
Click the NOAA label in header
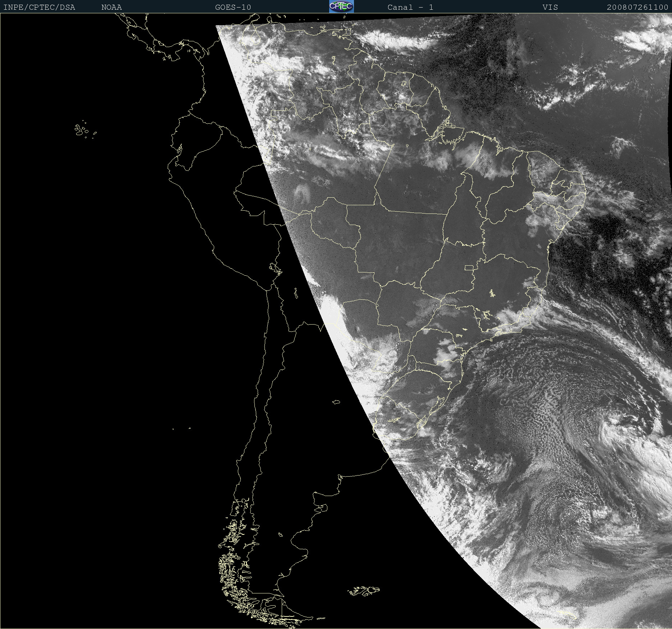(111, 7)
